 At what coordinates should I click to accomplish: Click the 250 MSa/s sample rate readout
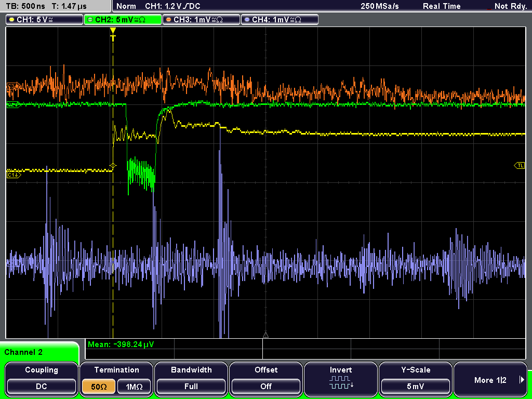(x=380, y=6)
